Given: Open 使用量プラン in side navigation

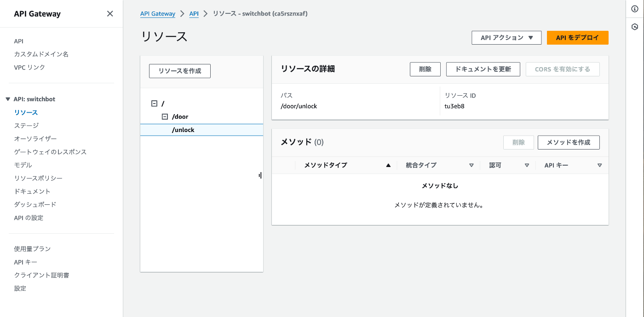Looking at the screenshot, I should click(32, 249).
